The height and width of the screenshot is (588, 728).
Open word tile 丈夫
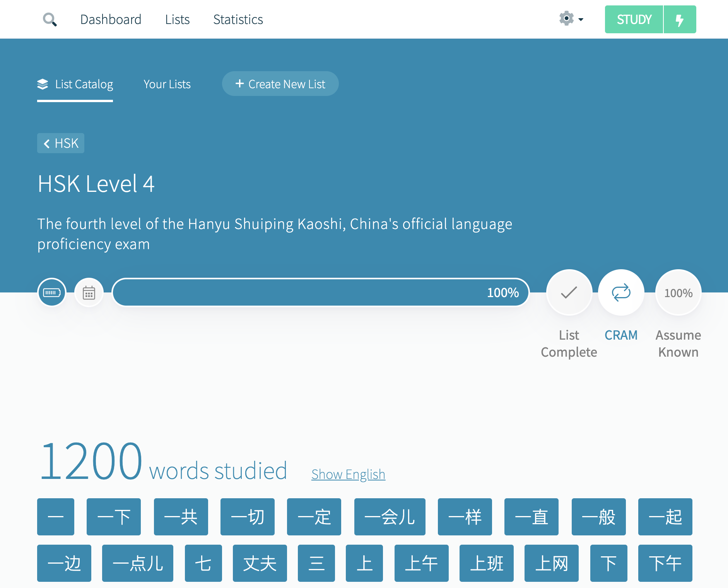pos(260,563)
